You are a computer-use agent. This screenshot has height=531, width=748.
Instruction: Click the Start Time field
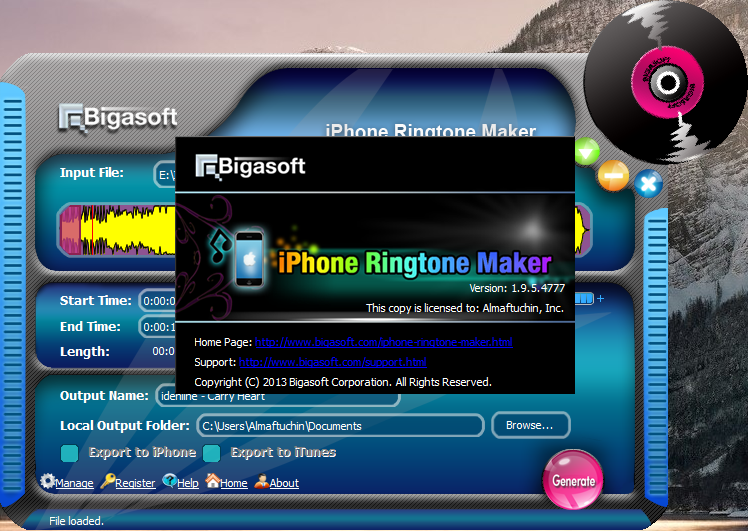pyautogui.click(x=157, y=301)
